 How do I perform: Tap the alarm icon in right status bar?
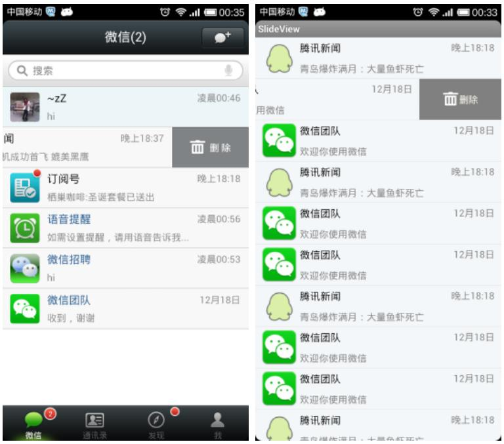tap(418, 12)
